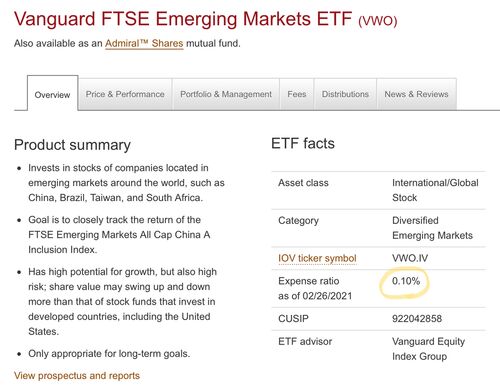500x385 pixels.
Task: Select the Fees tab
Action: click(297, 94)
